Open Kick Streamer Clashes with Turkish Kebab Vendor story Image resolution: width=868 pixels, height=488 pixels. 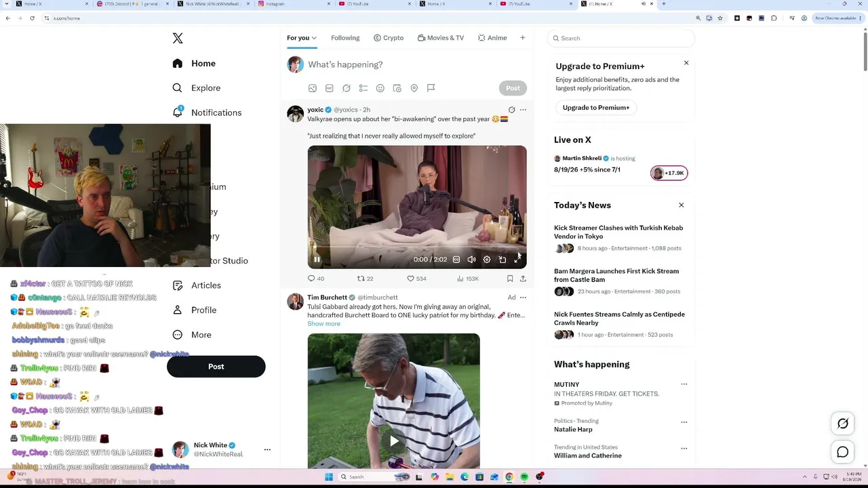(x=618, y=232)
